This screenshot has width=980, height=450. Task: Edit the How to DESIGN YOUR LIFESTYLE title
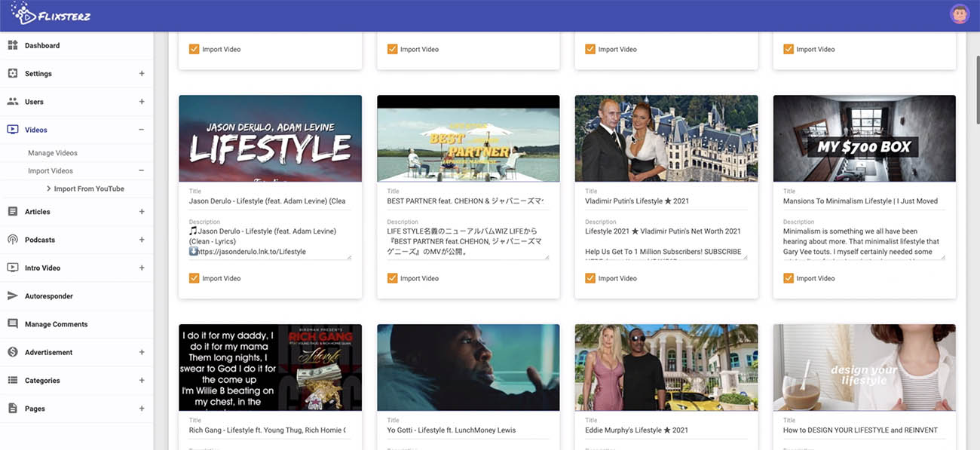[865, 430]
